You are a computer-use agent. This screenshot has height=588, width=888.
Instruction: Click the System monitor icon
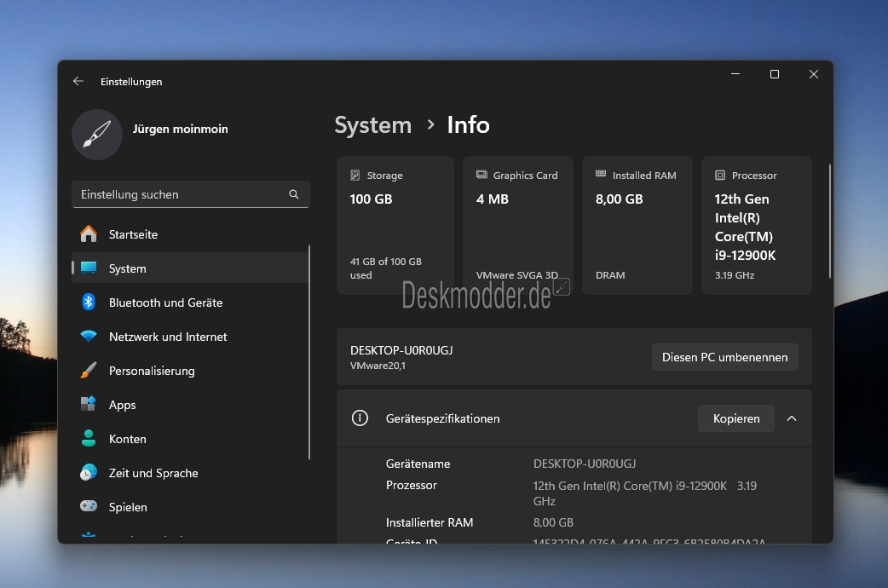89,268
